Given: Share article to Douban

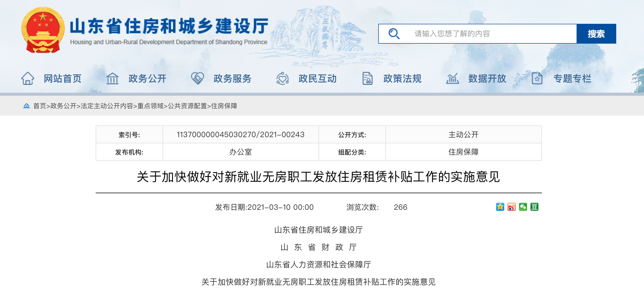Looking at the screenshot, I should [x=534, y=207].
